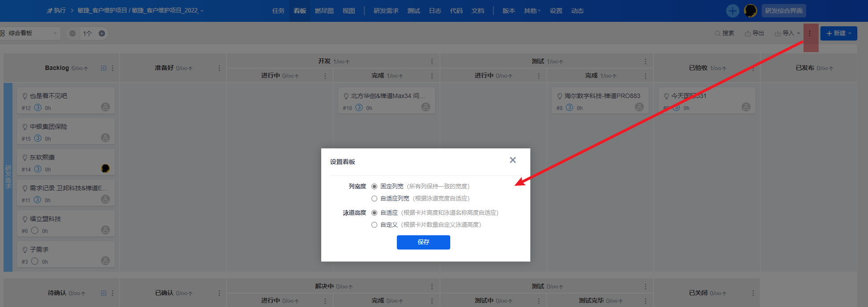Image resolution: width=868 pixels, height=307 pixels.
Task: Close the 设置看板 dialog
Action: (513, 160)
